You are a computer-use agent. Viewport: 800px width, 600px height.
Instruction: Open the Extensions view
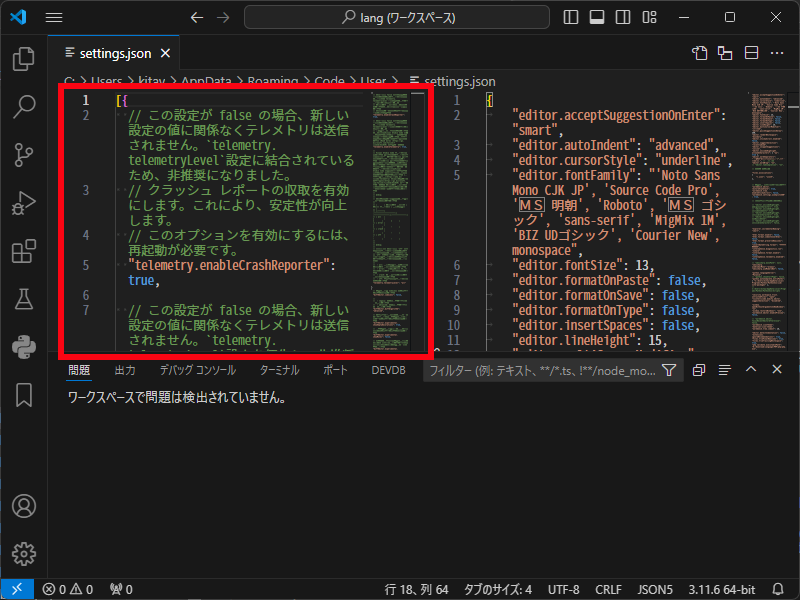pyautogui.click(x=23, y=251)
